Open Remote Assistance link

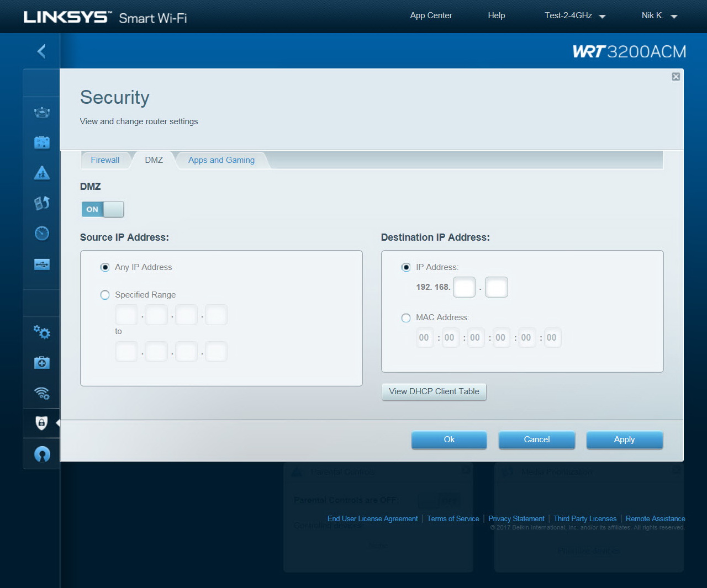(655, 518)
